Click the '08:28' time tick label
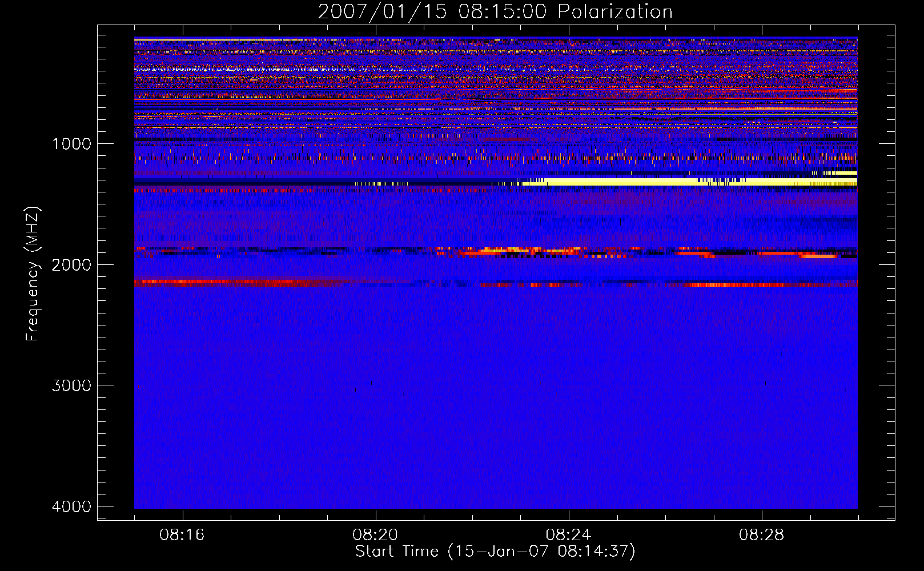 click(x=761, y=534)
